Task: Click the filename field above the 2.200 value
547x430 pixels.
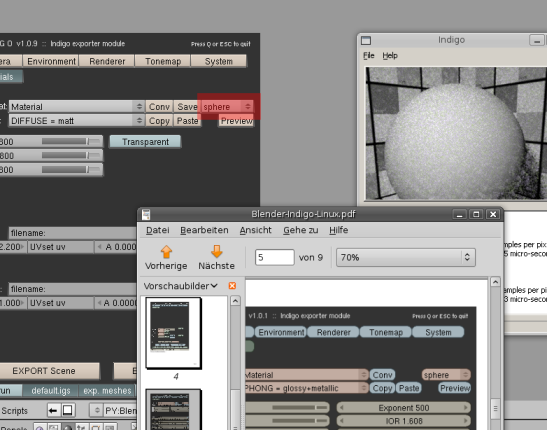Action: pos(73,233)
